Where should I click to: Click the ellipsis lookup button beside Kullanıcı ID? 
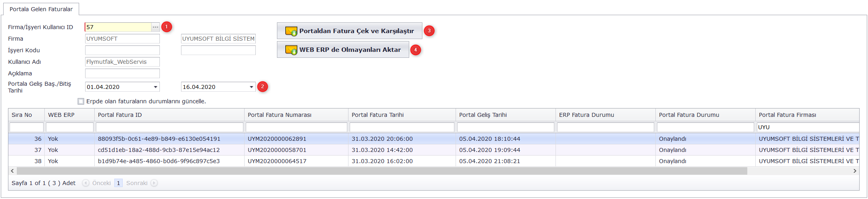pyautogui.click(x=155, y=27)
